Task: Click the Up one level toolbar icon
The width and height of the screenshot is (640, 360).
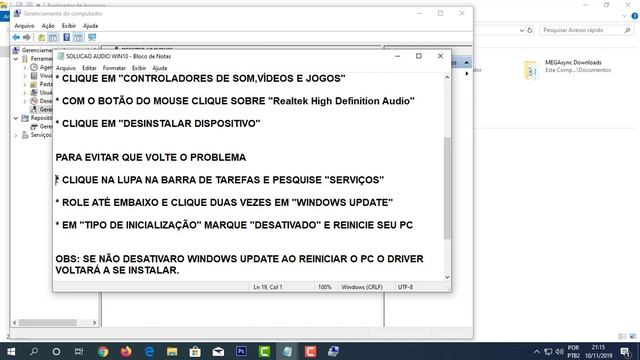Action: [x=41, y=38]
